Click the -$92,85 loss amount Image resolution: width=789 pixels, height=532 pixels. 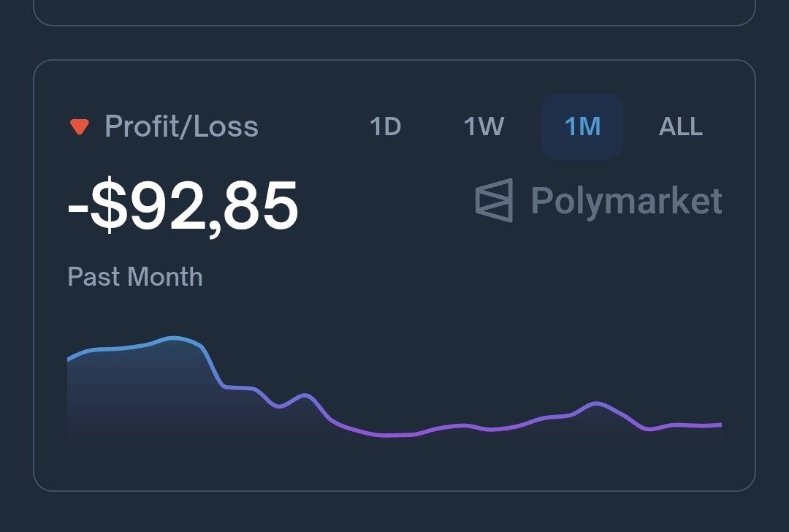[x=183, y=206]
